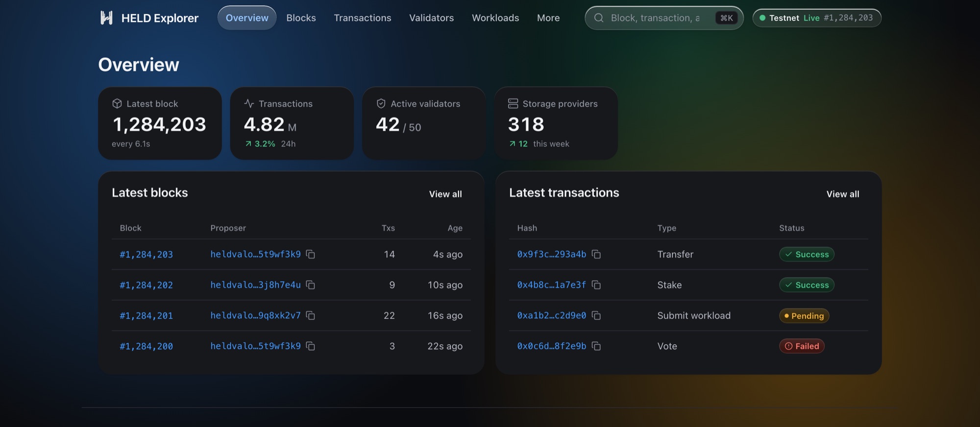Viewport: 980px width, 427px height.
Task: Click the Transactions activity icon
Action: point(249,103)
